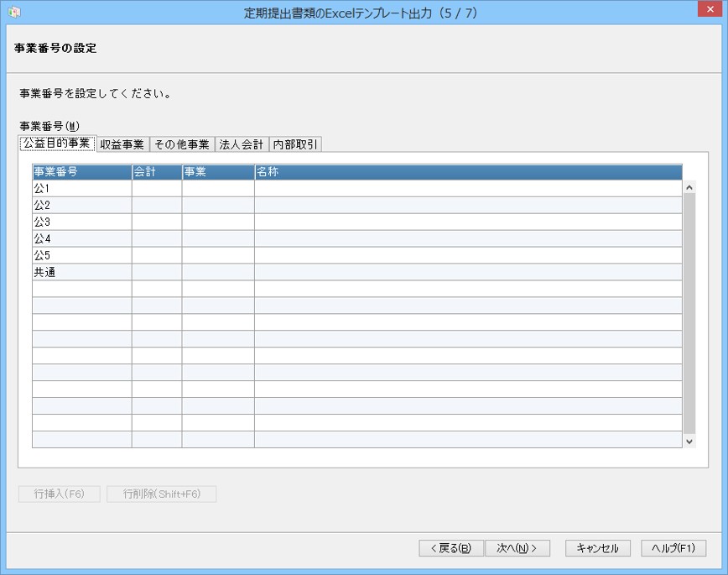The width and height of the screenshot is (728, 575).
Task: Select the 法人会計 tab
Action: click(x=241, y=144)
